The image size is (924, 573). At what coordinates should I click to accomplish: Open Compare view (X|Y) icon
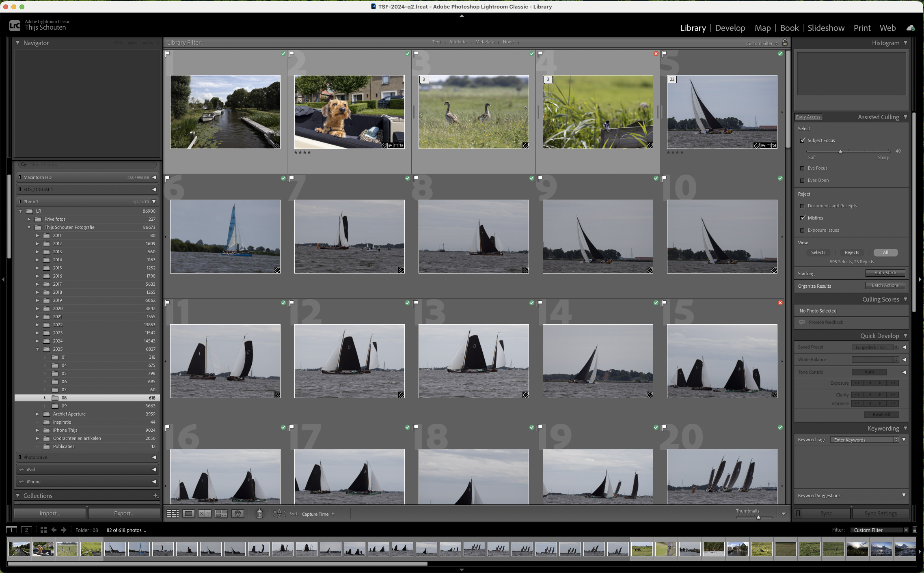click(x=205, y=514)
